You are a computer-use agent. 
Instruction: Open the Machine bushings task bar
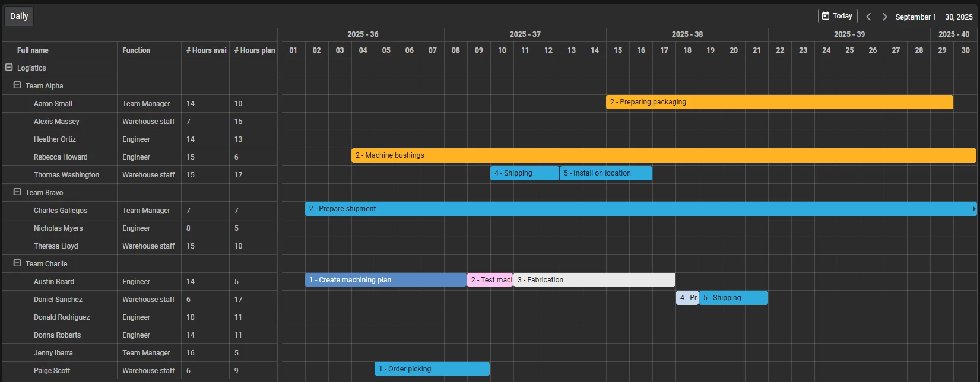[664, 155]
